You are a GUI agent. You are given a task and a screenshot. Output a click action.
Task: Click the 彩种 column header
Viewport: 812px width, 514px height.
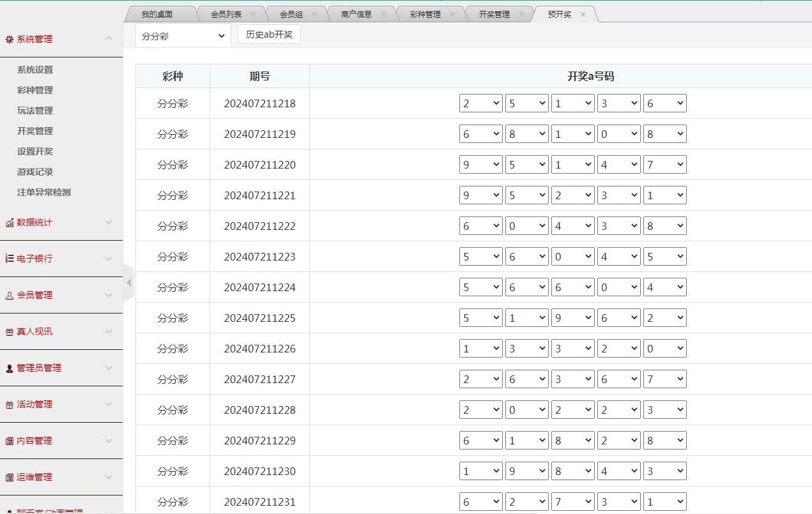172,76
